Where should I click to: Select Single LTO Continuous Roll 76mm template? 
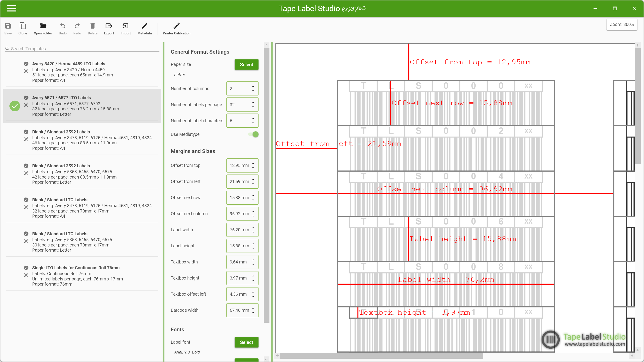(82, 276)
